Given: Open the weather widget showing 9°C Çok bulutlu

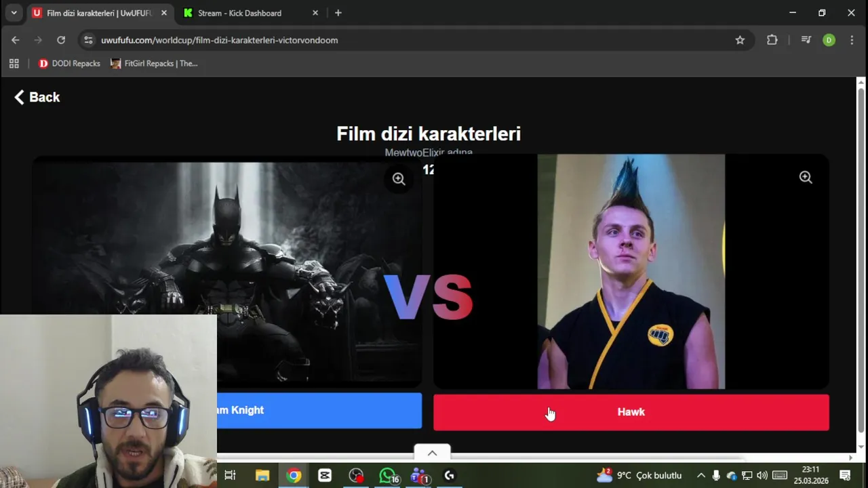Looking at the screenshot, I should 639,475.
